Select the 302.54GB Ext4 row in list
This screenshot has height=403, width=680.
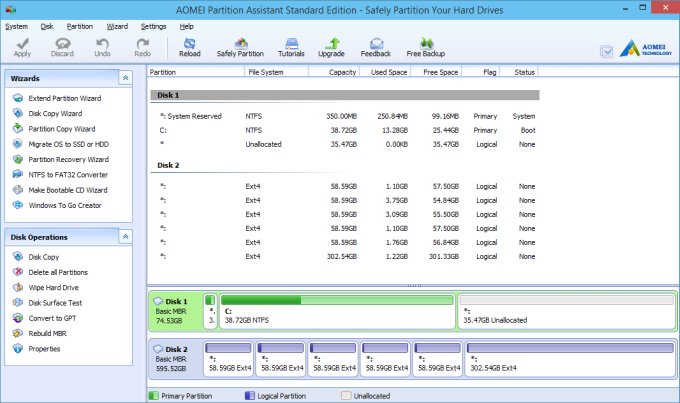pos(345,256)
